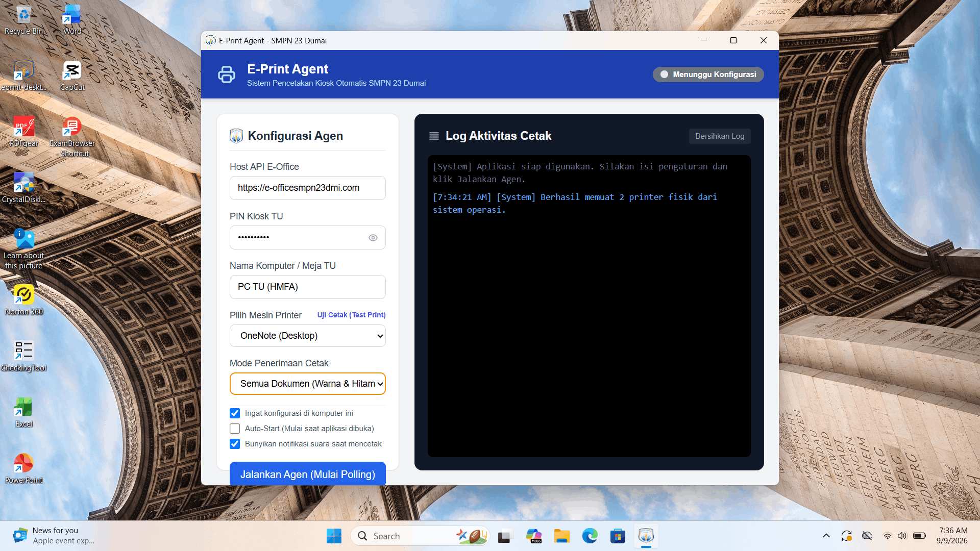The height and width of the screenshot is (551, 980).
Task: Open the taskbar clock showing 7:36 AM
Action: click(952, 536)
